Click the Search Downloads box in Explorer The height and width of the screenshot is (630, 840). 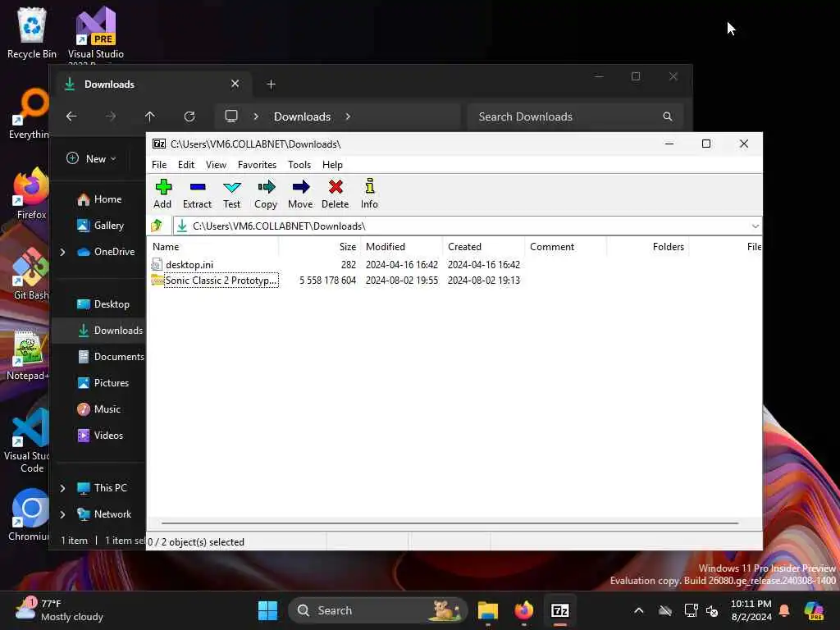tap(575, 116)
